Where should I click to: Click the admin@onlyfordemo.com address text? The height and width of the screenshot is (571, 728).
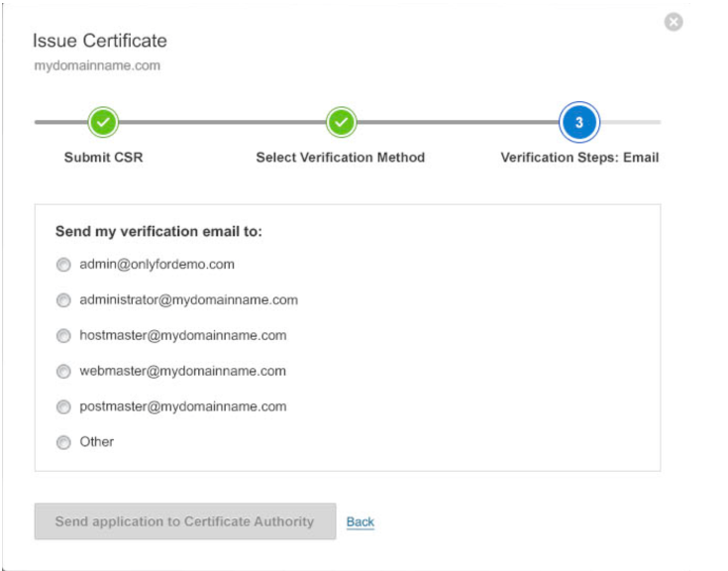click(x=156, y=265)
